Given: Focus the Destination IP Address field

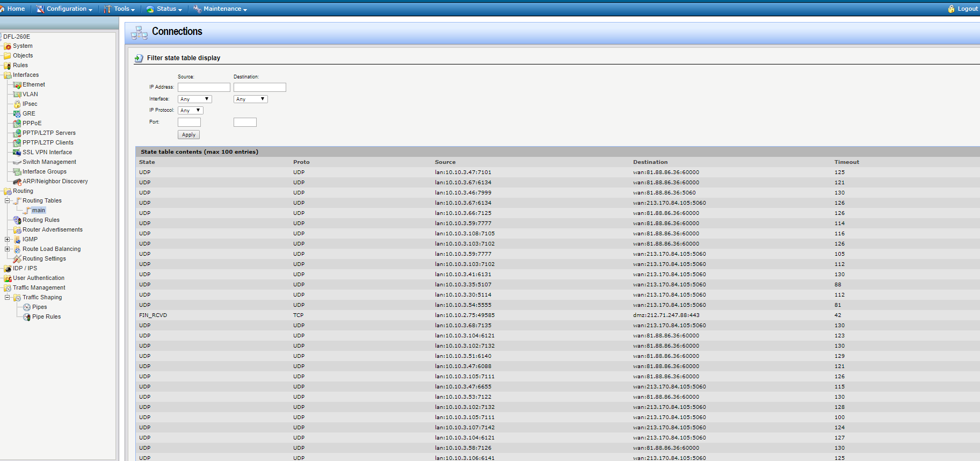Looking at the screenshot, I should [x=260, y=87].
